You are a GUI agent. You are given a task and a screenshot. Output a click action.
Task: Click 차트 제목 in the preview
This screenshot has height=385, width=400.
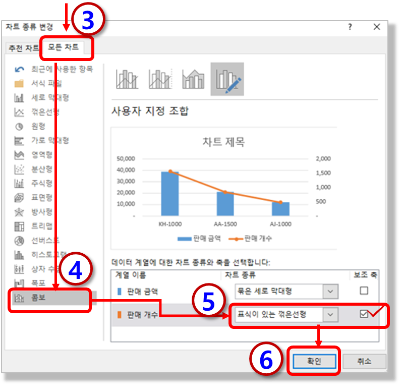(x=224, y=142)
